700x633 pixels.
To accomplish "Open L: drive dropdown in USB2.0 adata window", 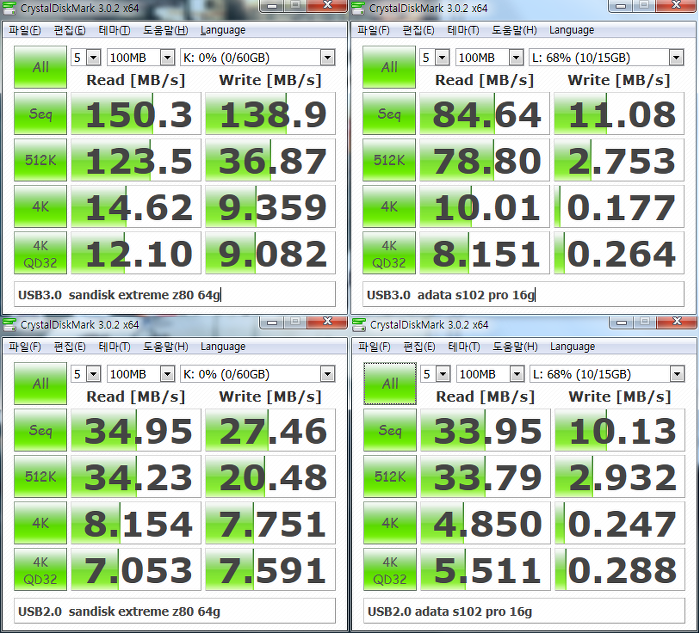I will [x=677, y=374].
